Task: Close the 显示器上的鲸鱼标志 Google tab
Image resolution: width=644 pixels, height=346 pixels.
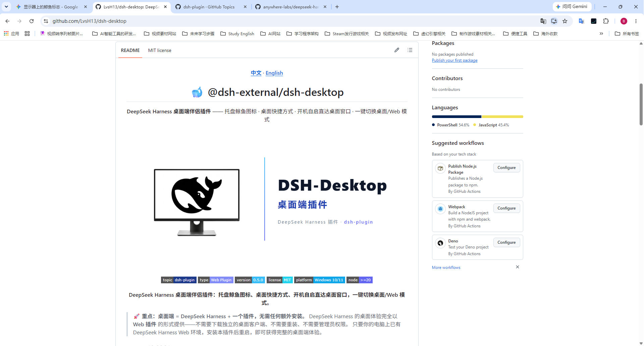Action: pyautogui.click(x=86, y=7)
